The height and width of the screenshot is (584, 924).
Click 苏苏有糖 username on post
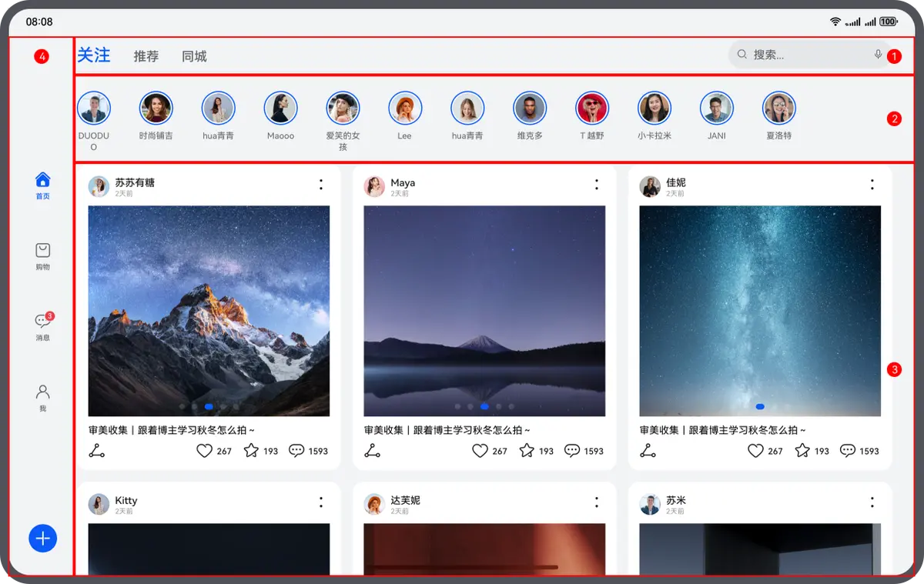tap(135, 182)
